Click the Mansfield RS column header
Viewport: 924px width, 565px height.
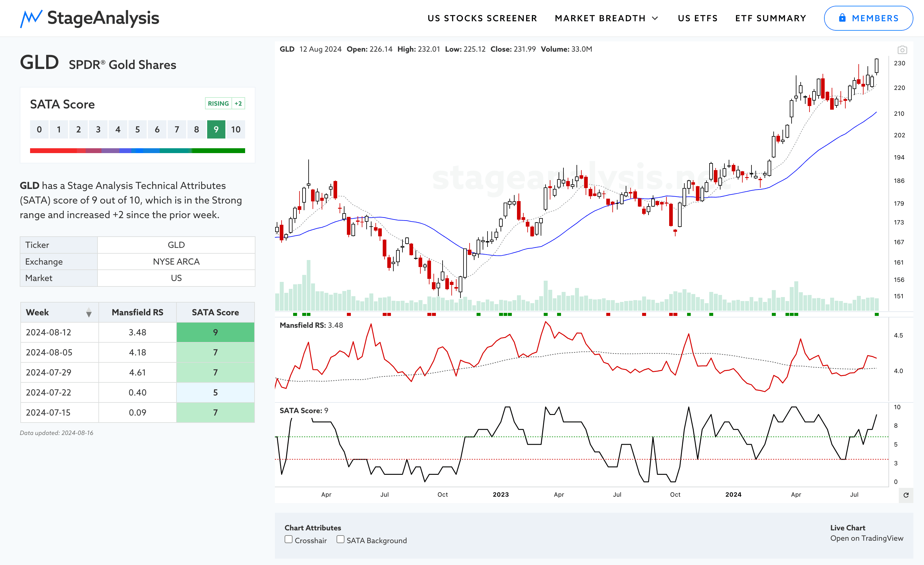click(137, 312)
